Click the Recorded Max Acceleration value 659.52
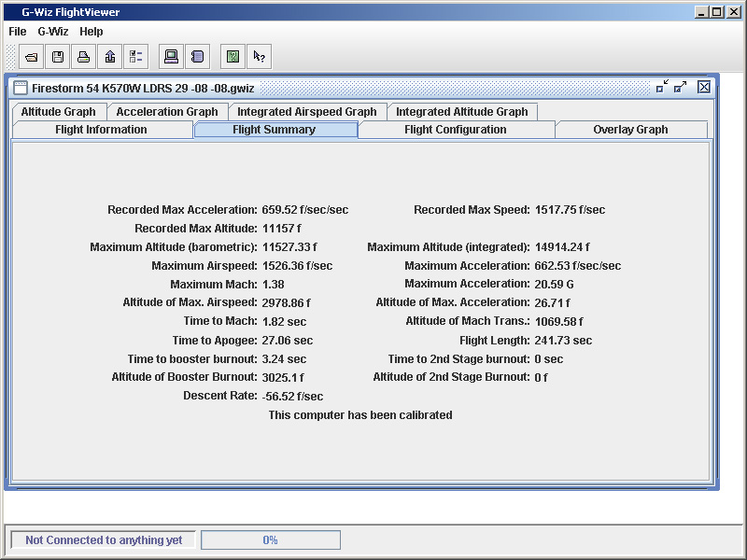Image resolution: width=747 pixels, height=560 pixels. (x=305, y=209)
